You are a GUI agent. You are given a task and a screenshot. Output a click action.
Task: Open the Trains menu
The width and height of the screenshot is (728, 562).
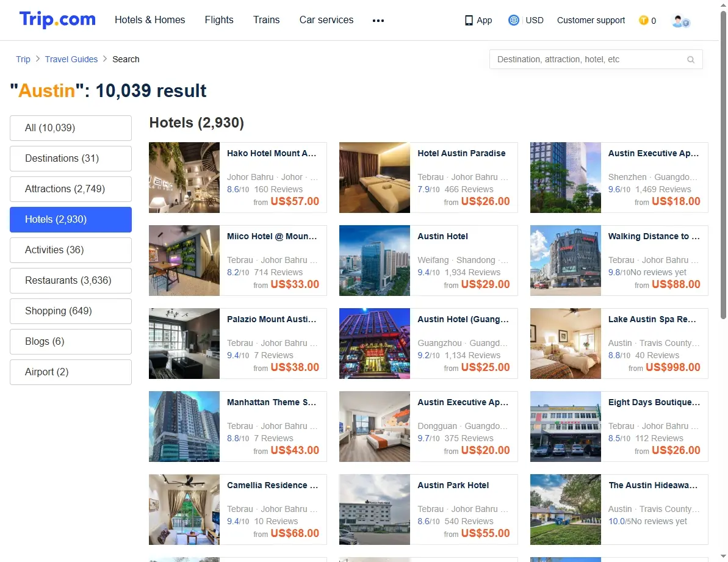pos(267,20)
